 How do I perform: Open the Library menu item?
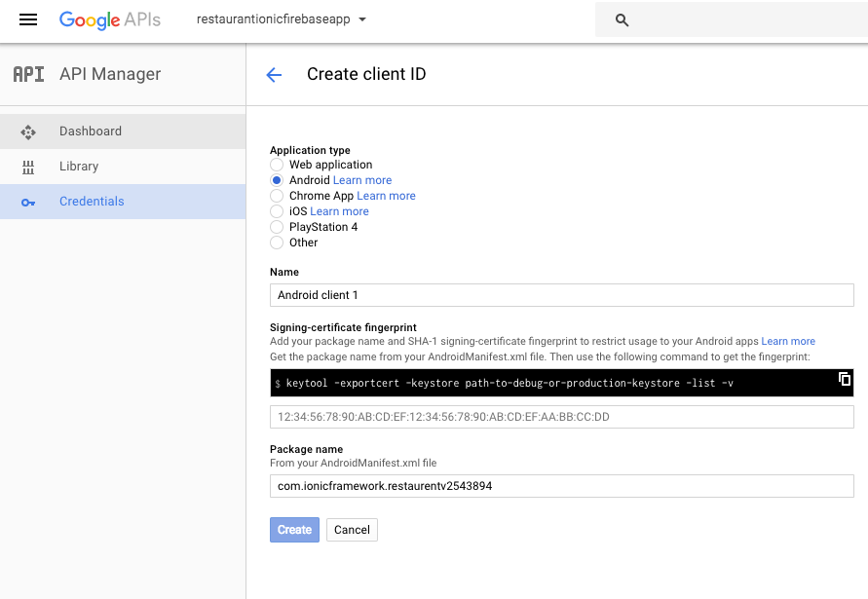coord(123,167)
